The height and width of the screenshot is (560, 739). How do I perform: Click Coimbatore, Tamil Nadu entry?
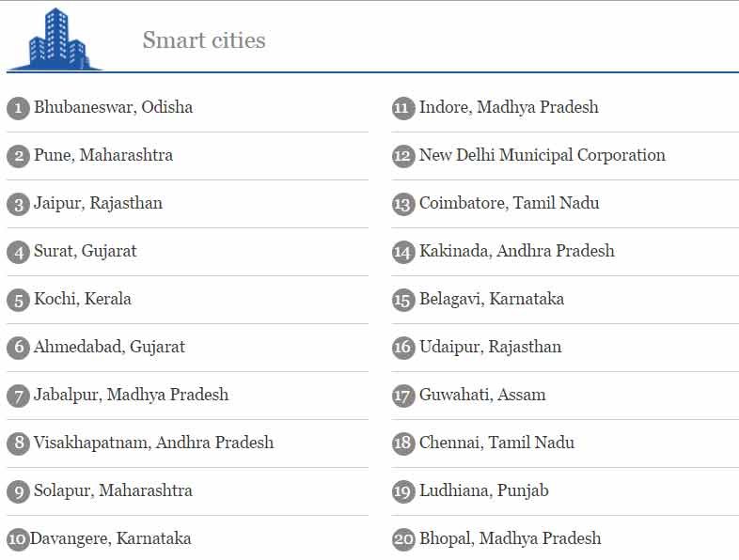tap(509, 204)
